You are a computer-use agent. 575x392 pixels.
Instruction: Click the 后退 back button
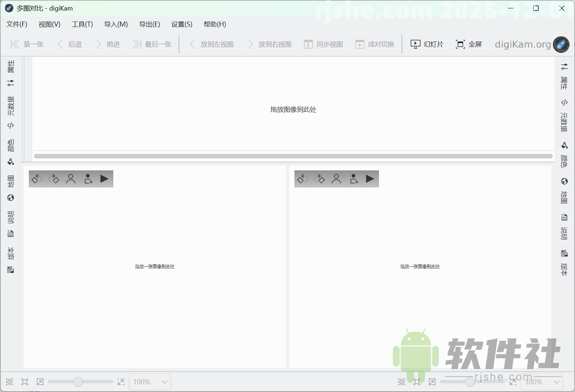point(70,44)
